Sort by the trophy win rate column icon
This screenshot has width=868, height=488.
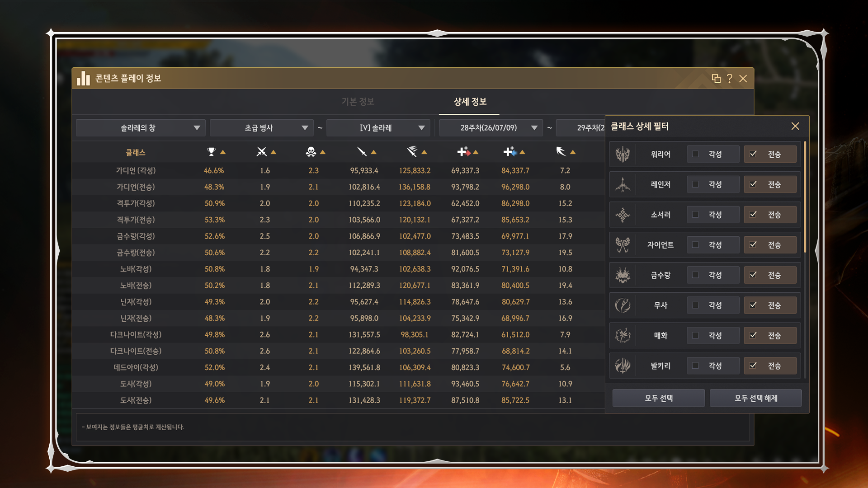[x=211, y=152]
